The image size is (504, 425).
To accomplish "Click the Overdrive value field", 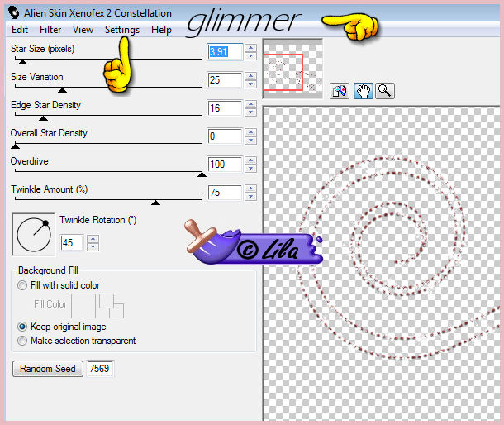I will [x=225, y=165].
